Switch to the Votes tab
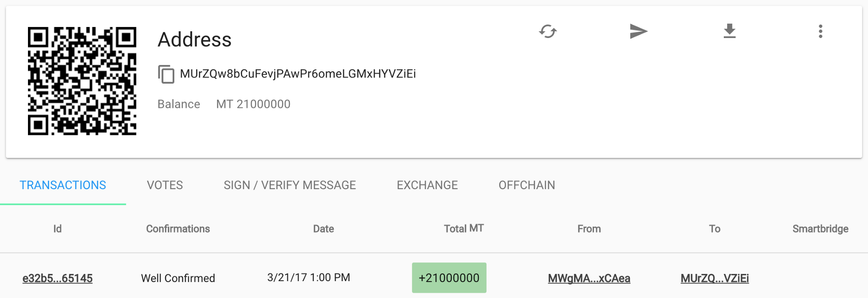868x298 pixels. (165, 185)
